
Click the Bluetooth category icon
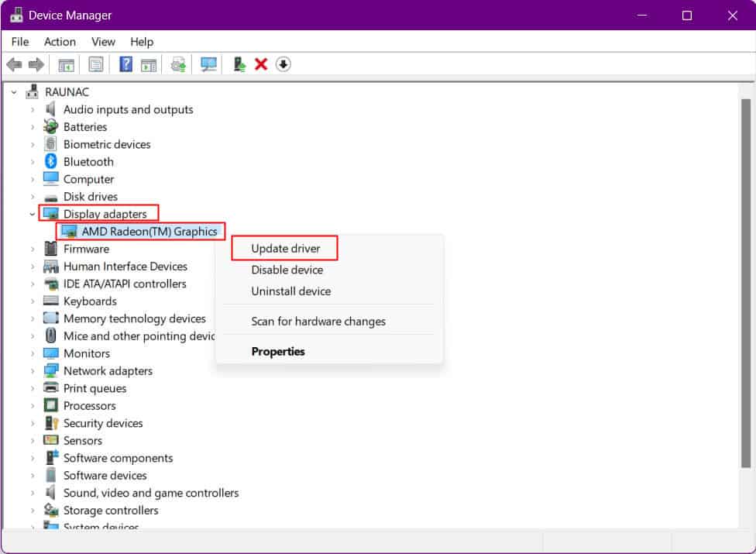point(50,161)
